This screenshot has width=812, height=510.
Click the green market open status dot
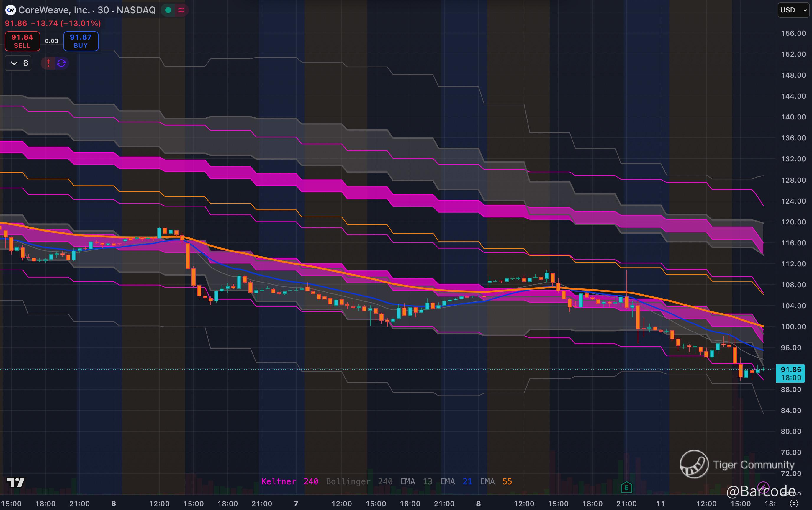point(168,10)
